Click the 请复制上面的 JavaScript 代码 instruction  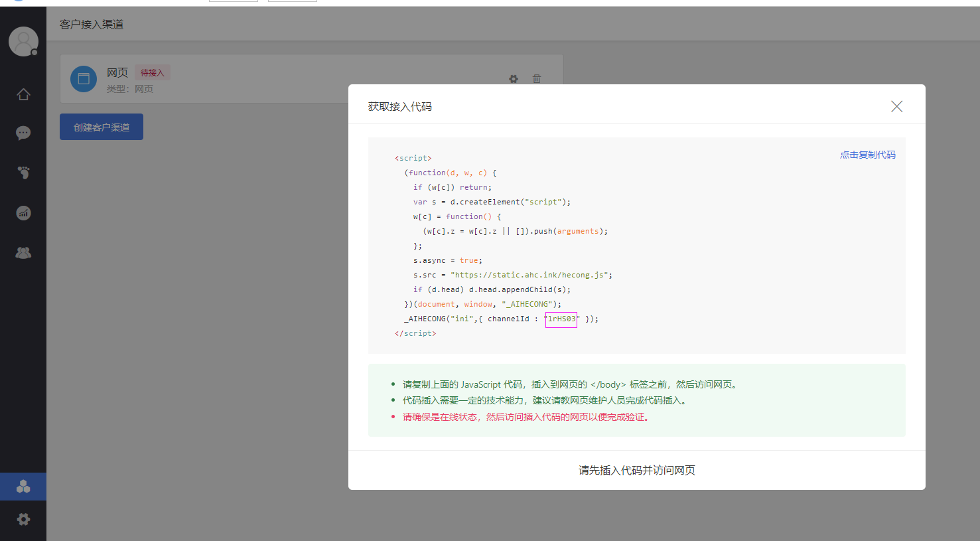click(x=570, y=384)
